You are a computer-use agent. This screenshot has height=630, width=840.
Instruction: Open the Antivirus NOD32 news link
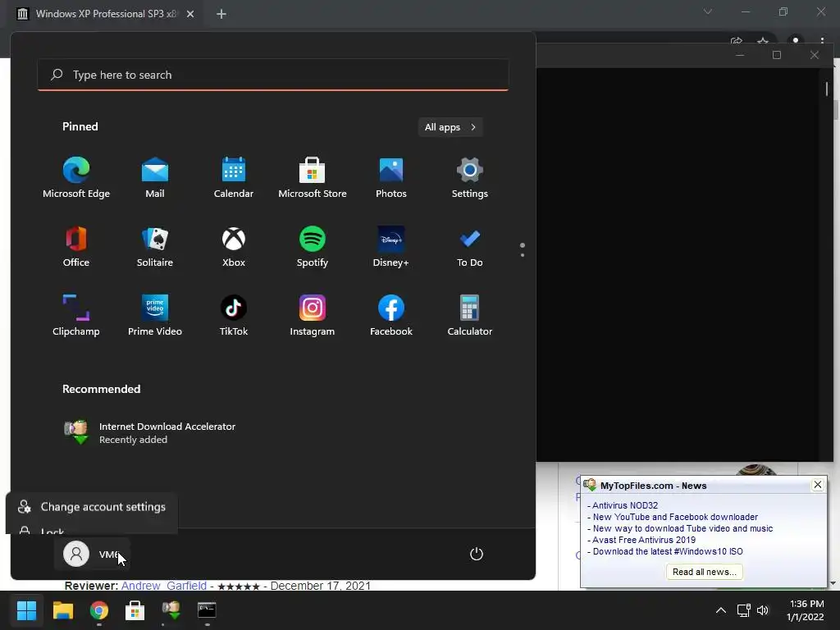click(624, 505)
